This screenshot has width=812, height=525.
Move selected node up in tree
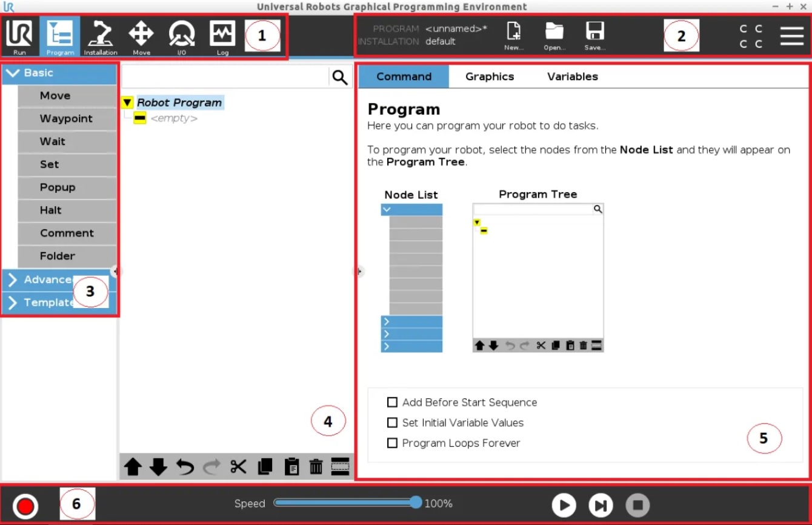point(133,467)
